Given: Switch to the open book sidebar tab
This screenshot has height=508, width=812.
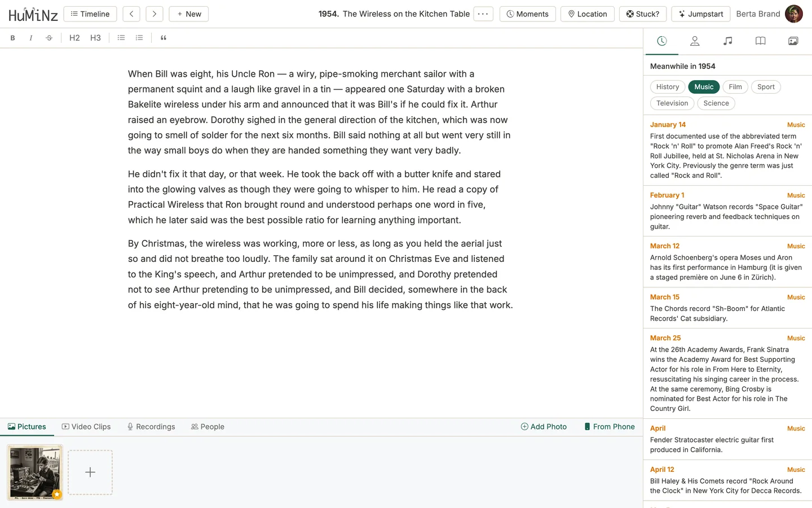Looking at the screenshot, I should pos(761,41).
